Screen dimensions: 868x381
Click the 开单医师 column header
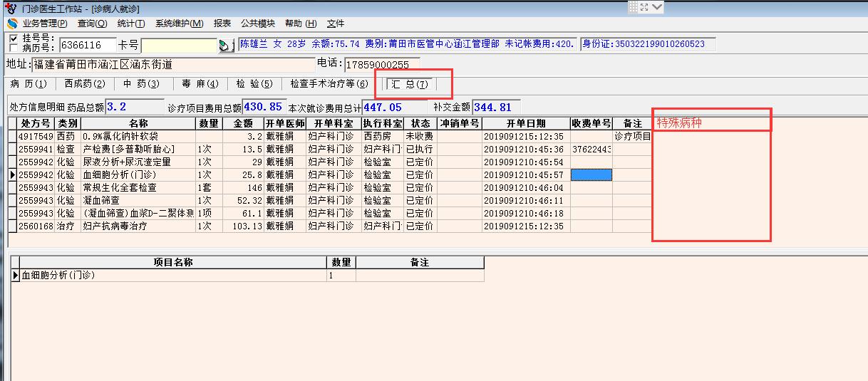286,123
